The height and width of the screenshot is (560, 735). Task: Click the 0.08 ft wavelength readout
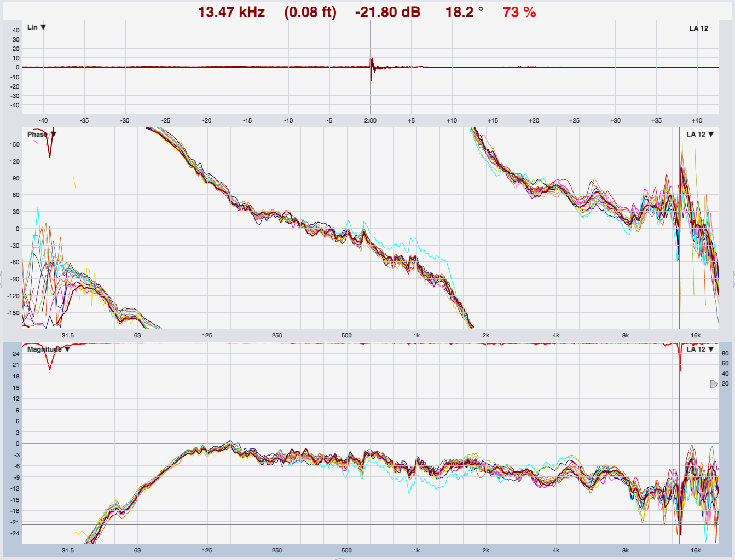pyautogui.click(x=310, y=12)
